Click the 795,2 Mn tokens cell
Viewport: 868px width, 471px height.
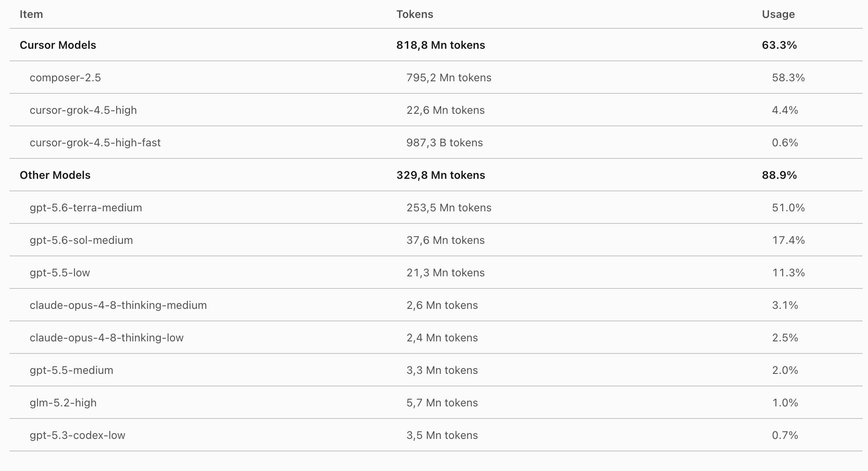(449, 78)
